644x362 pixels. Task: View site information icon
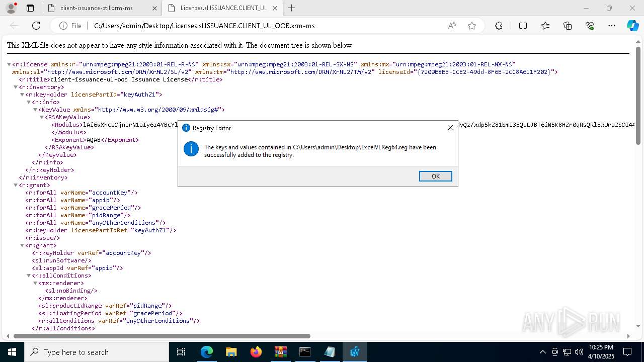63,26
